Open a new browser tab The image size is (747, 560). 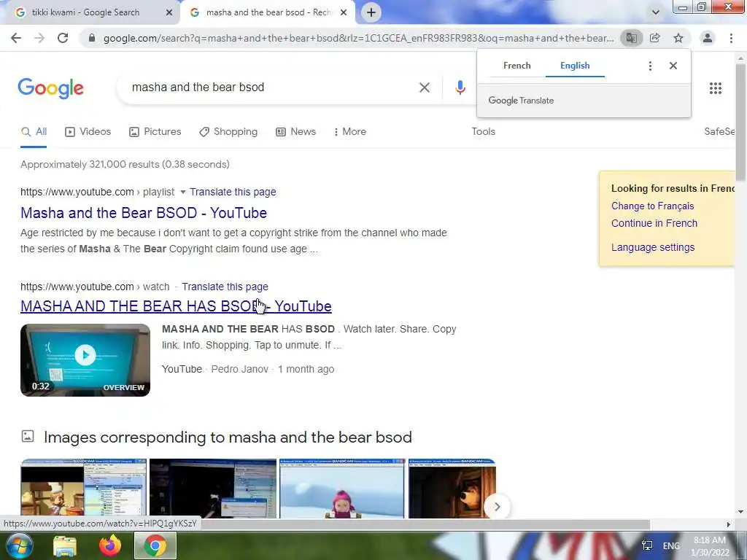click(371, 12)
